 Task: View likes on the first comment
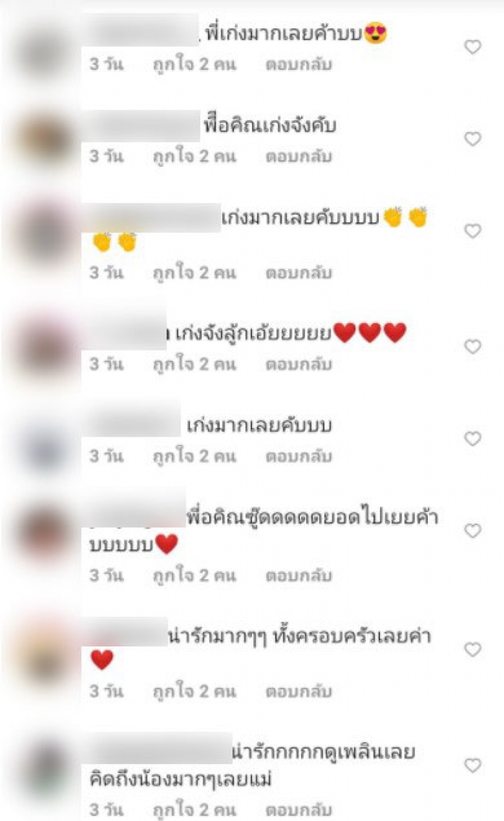pos(195,64)
